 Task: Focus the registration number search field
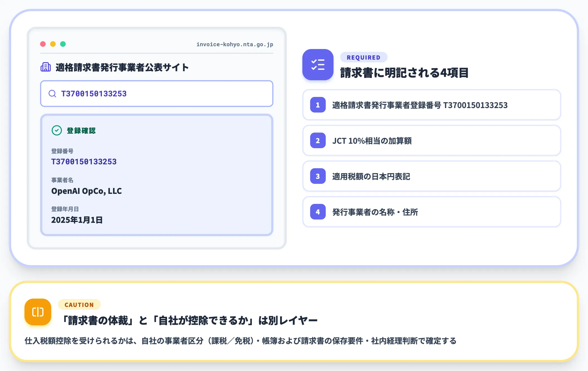tap(157, 94)
